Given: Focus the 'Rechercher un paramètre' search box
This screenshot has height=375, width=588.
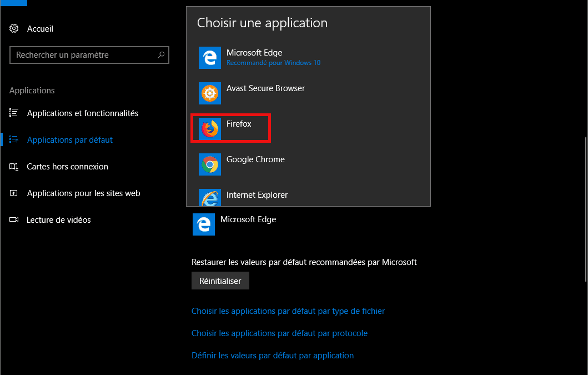Looking at the screenshot, I should click(83, 55).
